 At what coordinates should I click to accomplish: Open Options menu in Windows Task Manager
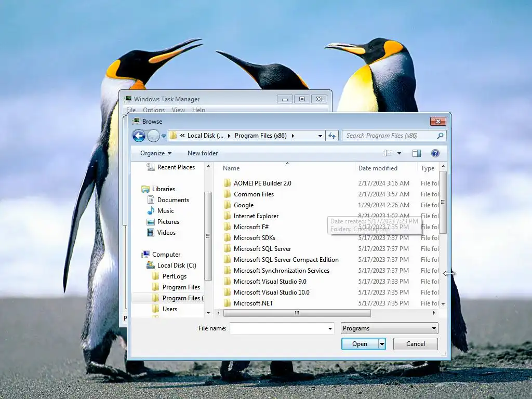(154, 110)
